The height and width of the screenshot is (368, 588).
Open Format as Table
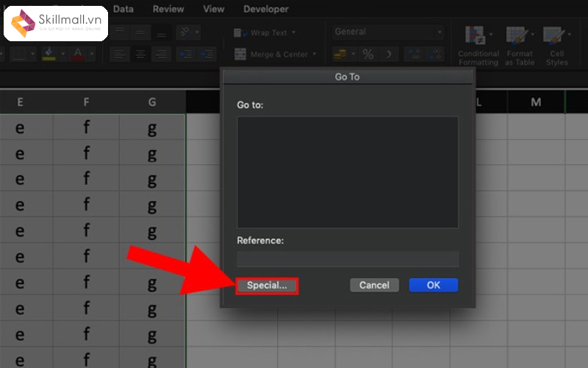click(x=520, y=46)
